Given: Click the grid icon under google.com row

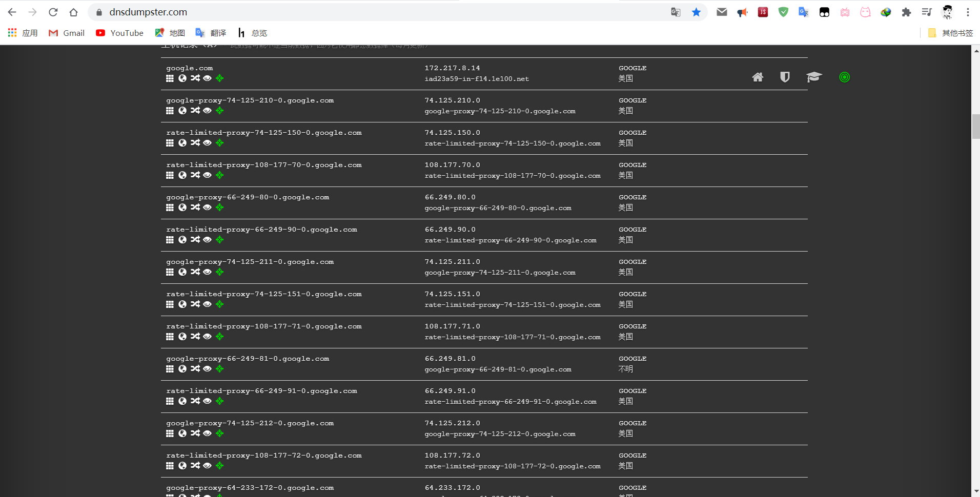Looking at the screenshot, I should pyautogui.click(x=170, y=78).
